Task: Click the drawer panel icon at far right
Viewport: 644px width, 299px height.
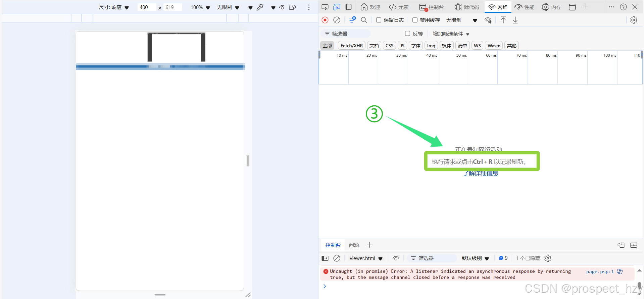Action: click(634, 245)
